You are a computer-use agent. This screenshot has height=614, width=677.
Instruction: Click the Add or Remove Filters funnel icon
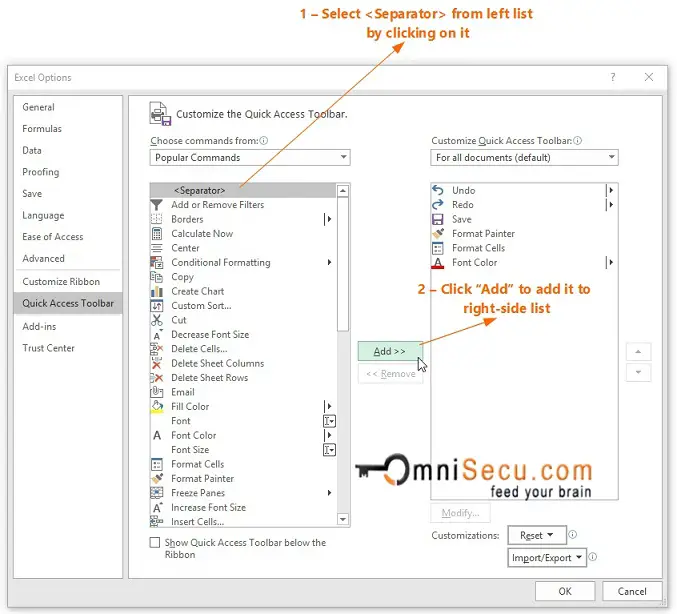tap(156, 205)
